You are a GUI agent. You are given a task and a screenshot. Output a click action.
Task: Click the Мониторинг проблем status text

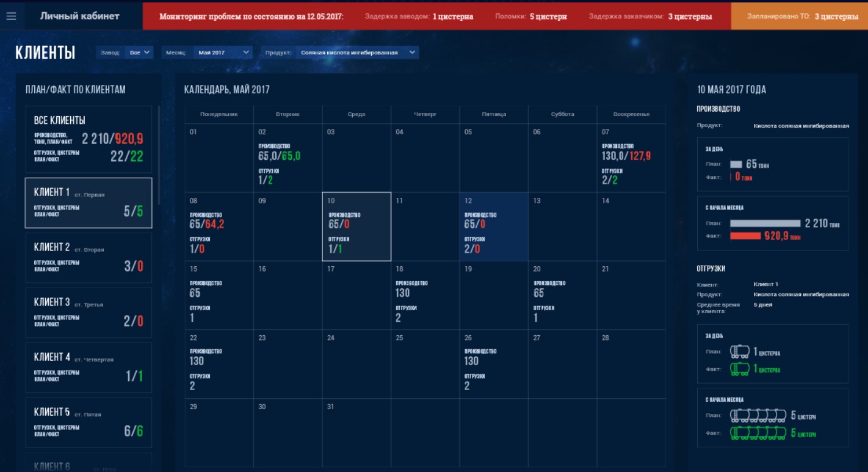(251, 16)
